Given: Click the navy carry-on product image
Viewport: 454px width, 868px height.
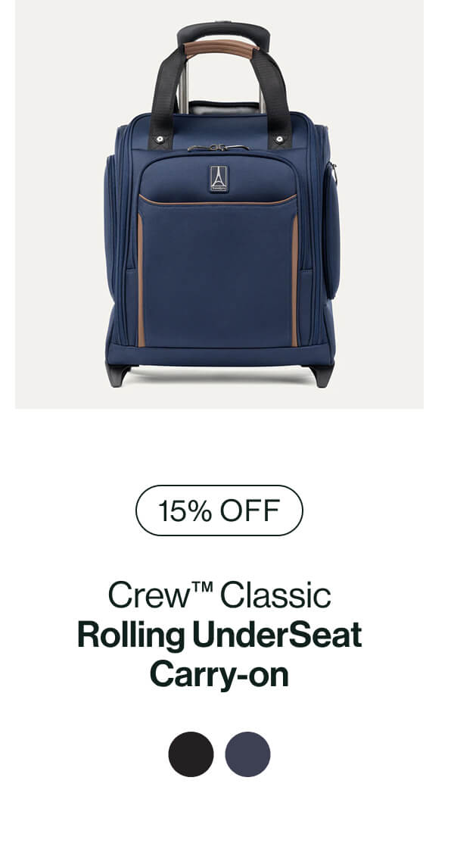Looking at the screenshot, I should (x=219, y=205).
